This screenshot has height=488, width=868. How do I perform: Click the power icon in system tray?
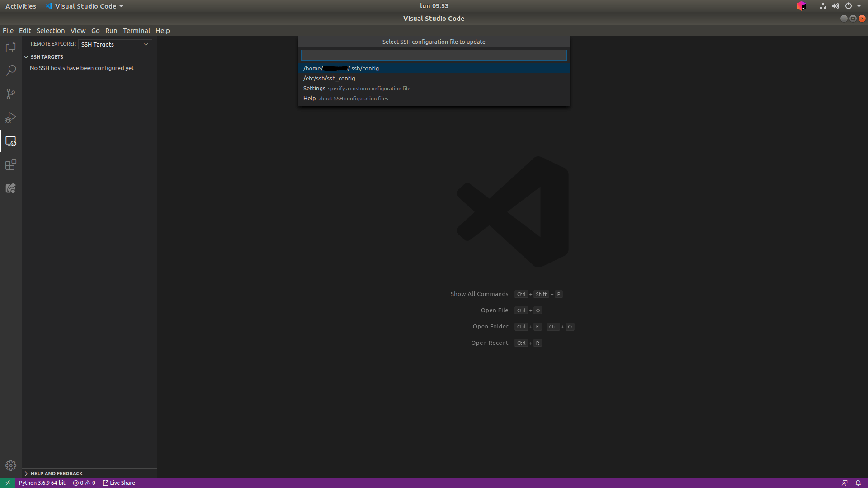point(849,6)
